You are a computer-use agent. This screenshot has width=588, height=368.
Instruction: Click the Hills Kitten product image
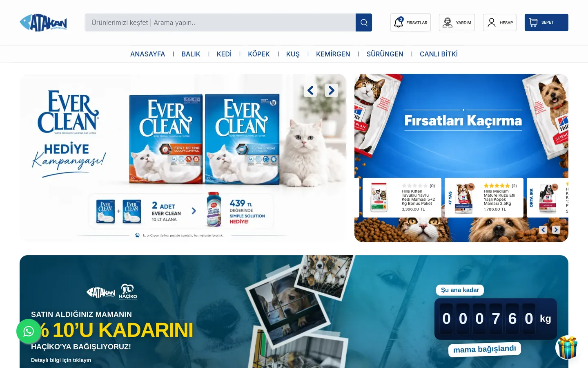tap(379, 197)
